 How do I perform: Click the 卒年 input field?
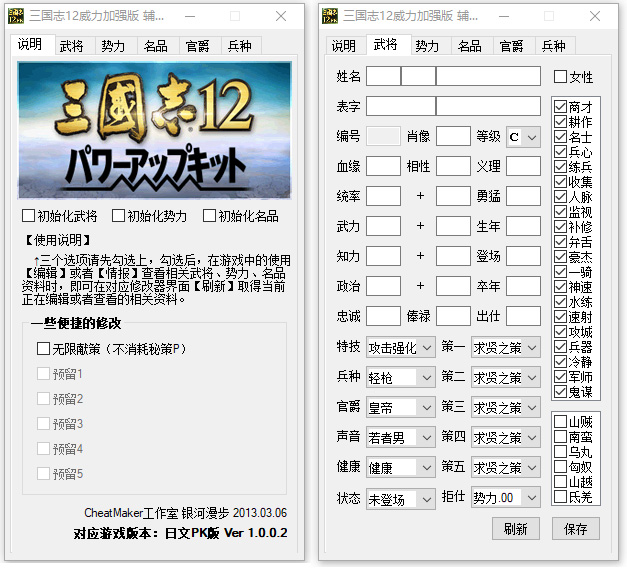pyautogui.click(x=523, y=286)
